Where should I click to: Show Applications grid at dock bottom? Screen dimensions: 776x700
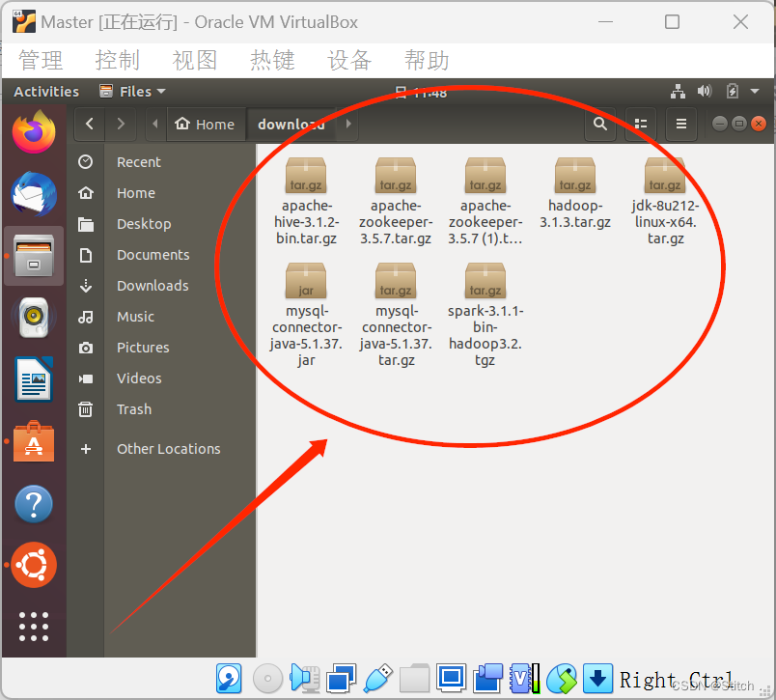coord(34,627)
